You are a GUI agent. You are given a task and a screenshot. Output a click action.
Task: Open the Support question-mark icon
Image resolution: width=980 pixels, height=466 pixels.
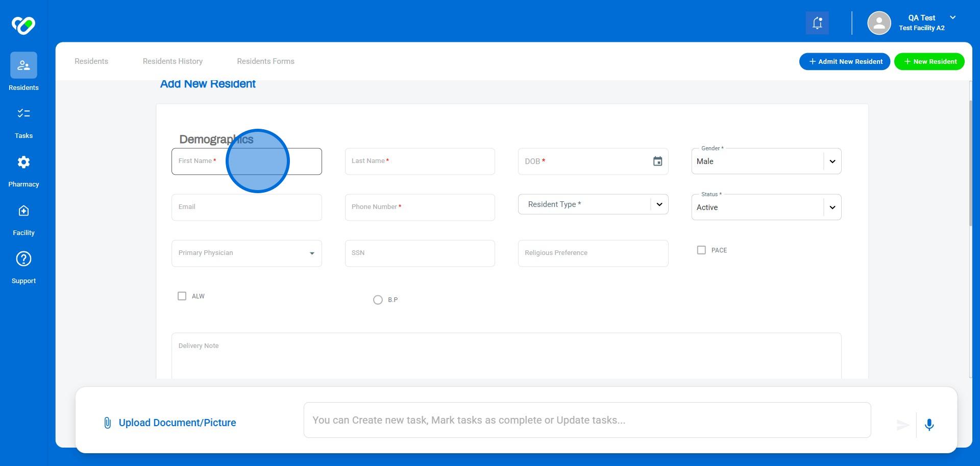coord(23,259)
